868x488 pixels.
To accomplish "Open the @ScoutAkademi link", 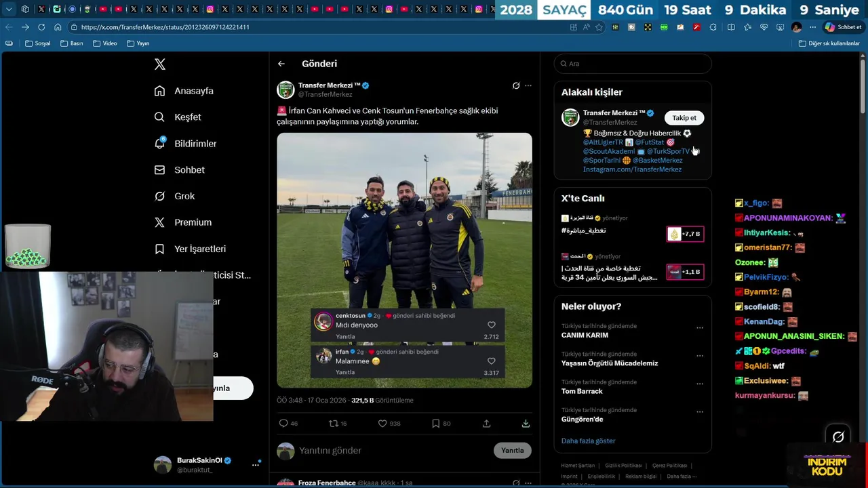I will pyautogui.click(x=609, y=151).
